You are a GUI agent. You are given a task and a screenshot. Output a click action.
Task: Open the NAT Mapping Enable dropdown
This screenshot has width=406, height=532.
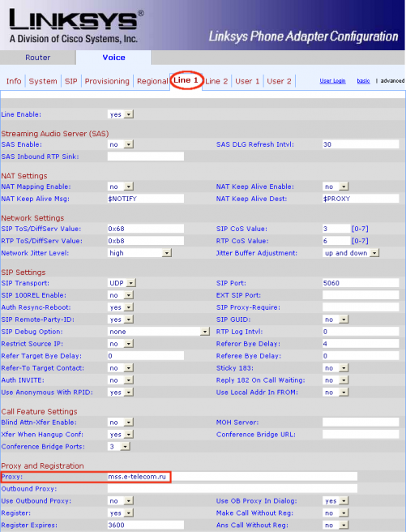[x=121, y=187]
